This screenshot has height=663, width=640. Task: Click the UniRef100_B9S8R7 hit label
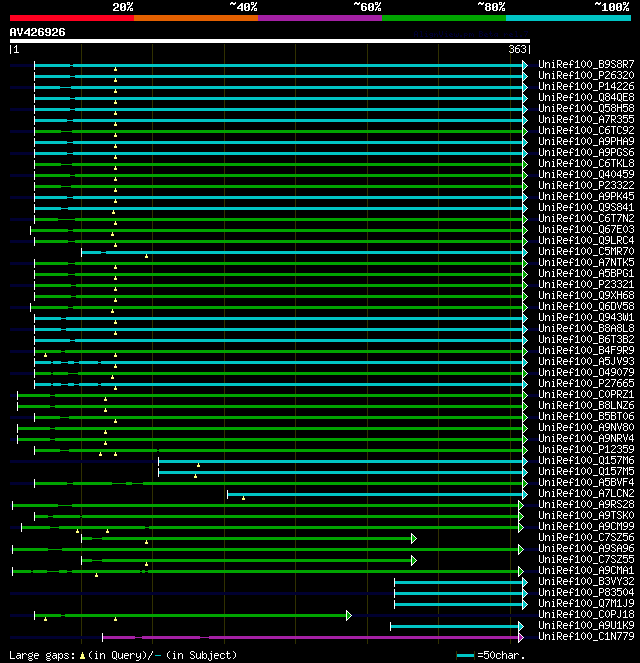(586, 64)
